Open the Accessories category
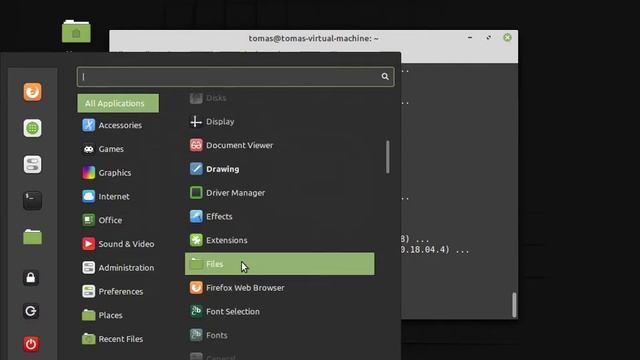 118,125
